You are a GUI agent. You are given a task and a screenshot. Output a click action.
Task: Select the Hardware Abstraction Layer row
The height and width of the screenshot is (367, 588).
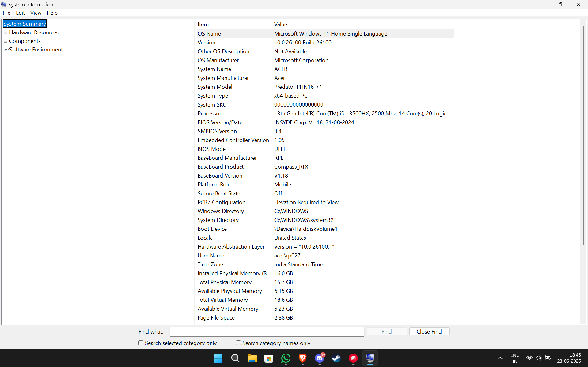(325, 246)
